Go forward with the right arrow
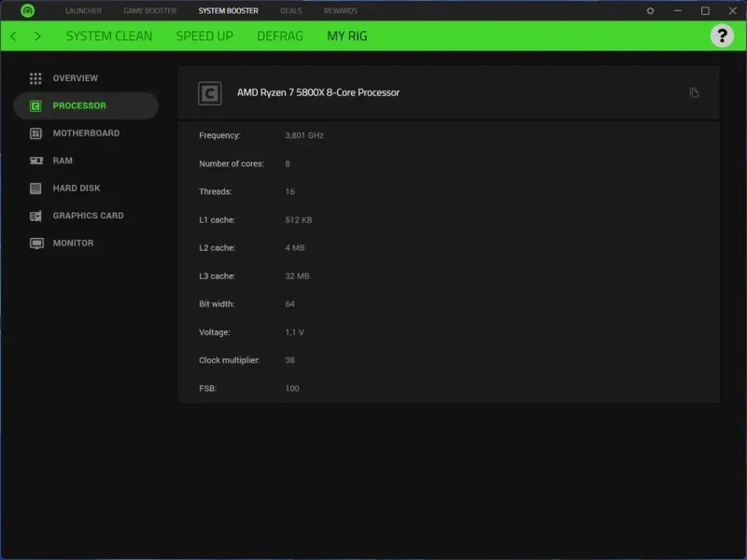Viewport: 747px width, 560px height. 37,36
